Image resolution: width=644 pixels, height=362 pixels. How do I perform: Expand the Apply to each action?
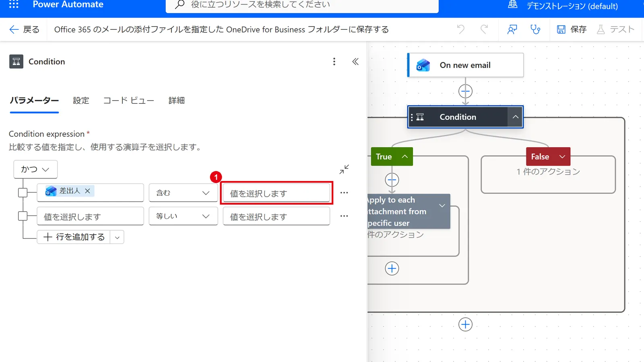(x=442, y=206)
